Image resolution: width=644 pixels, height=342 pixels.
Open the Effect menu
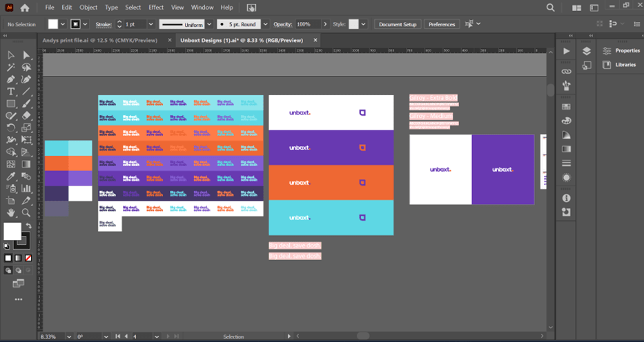pyautogui.click(x=156, y=7)
